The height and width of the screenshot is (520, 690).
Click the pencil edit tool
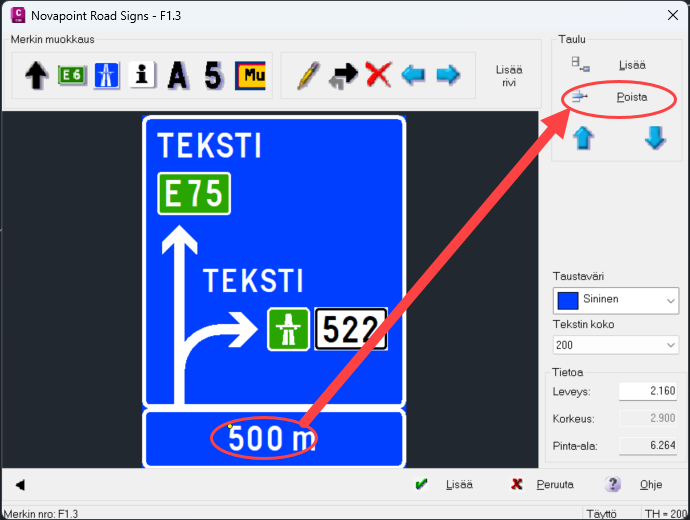click(x=308, y=75)
